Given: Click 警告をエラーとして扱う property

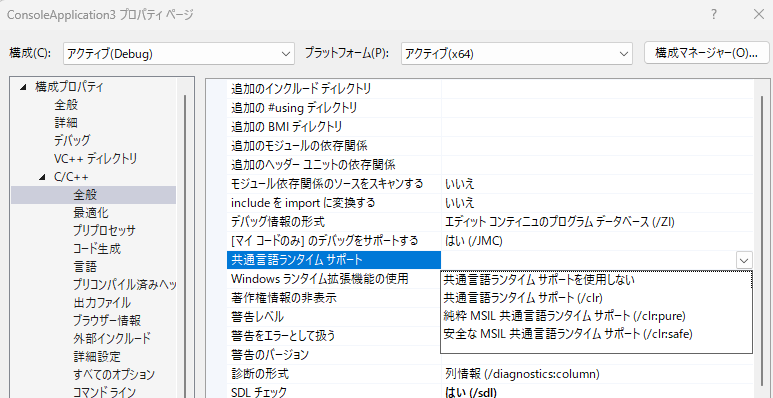Looking at the screenshot, I should 283,336.
